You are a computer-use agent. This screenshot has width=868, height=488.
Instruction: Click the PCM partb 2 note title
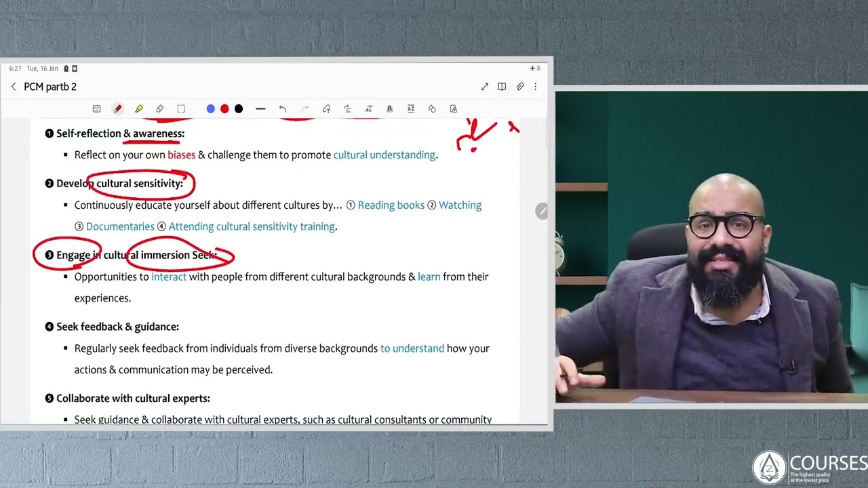click(50, 87)
